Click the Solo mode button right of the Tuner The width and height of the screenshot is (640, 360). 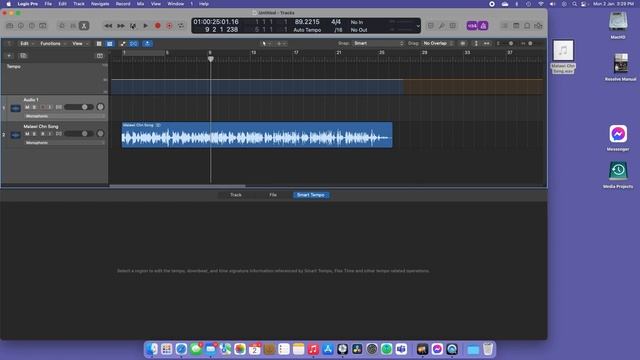[x=453, y=26]
